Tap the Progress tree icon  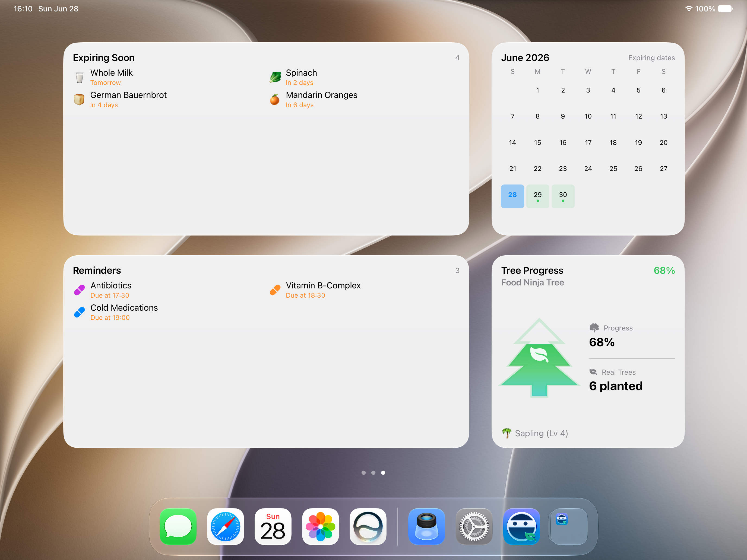[x=594, y=328]
